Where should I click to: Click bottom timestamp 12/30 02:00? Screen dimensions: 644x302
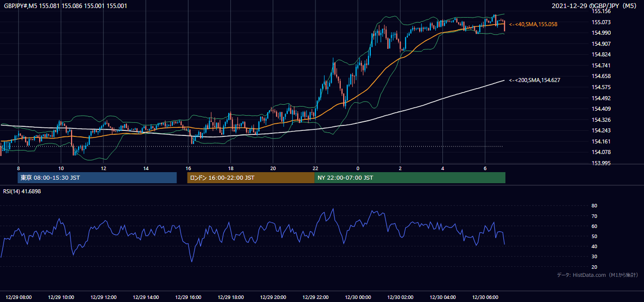pos(400,297)
